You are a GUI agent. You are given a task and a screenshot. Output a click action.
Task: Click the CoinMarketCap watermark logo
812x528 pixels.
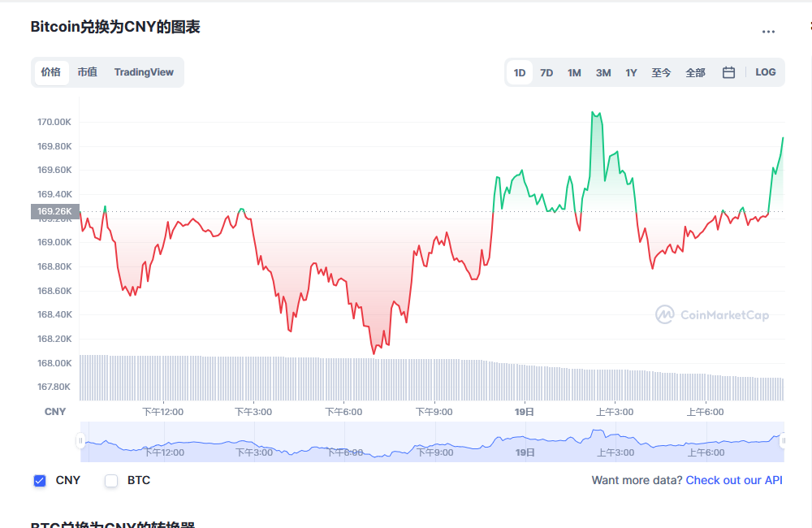712,315
